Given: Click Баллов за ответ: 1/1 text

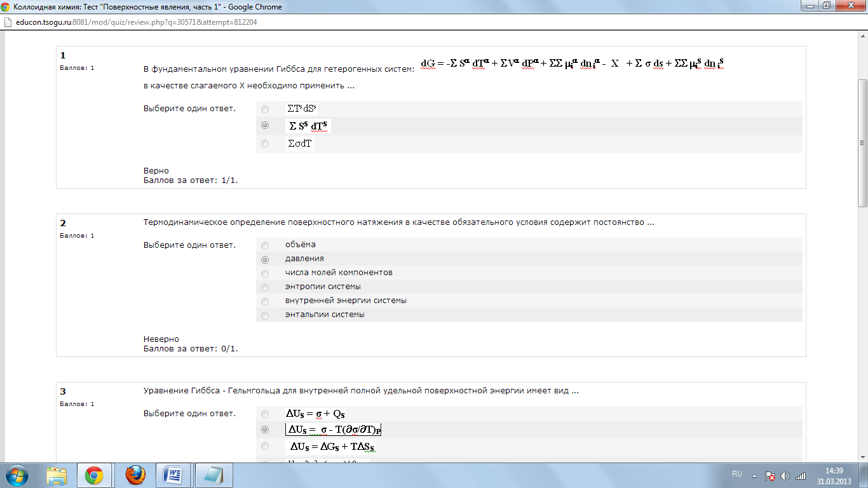Looking at the screenshot, I should coord(191,180).
